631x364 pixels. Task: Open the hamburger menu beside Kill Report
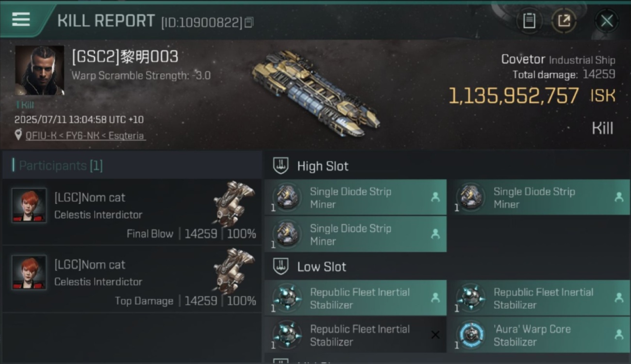[x=21, y=19]
